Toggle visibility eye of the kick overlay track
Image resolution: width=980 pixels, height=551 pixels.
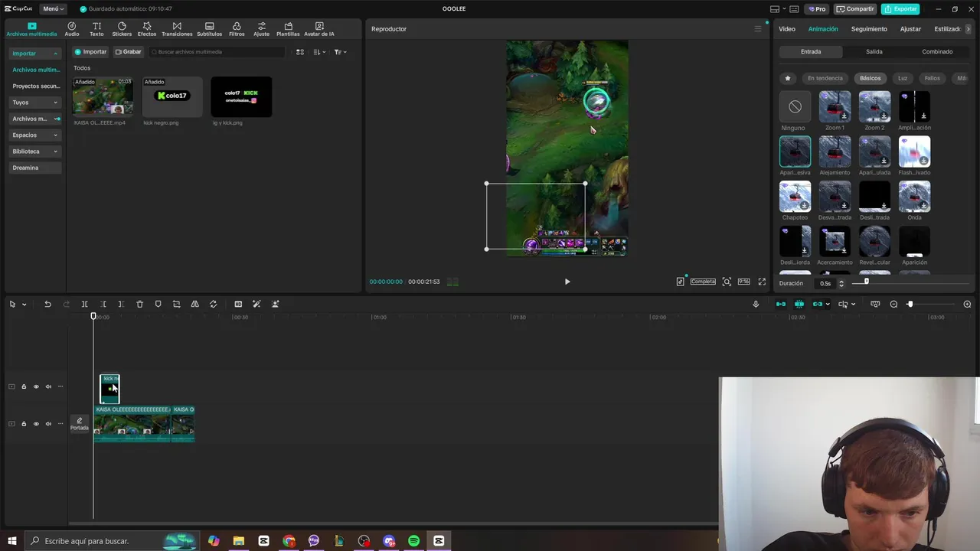tap(36, 386)
